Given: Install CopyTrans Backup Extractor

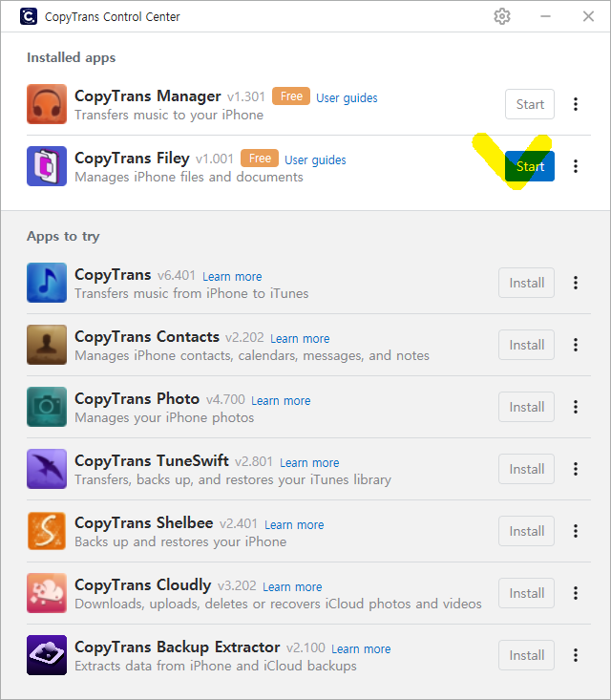Looking at the screenshot, I should [527, 655].
